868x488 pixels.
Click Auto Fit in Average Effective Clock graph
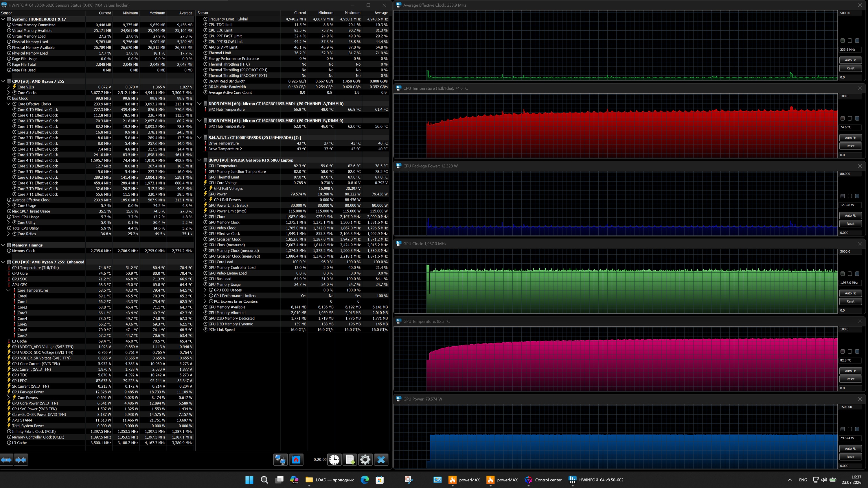pyautogui.click(x=850, y=60)
